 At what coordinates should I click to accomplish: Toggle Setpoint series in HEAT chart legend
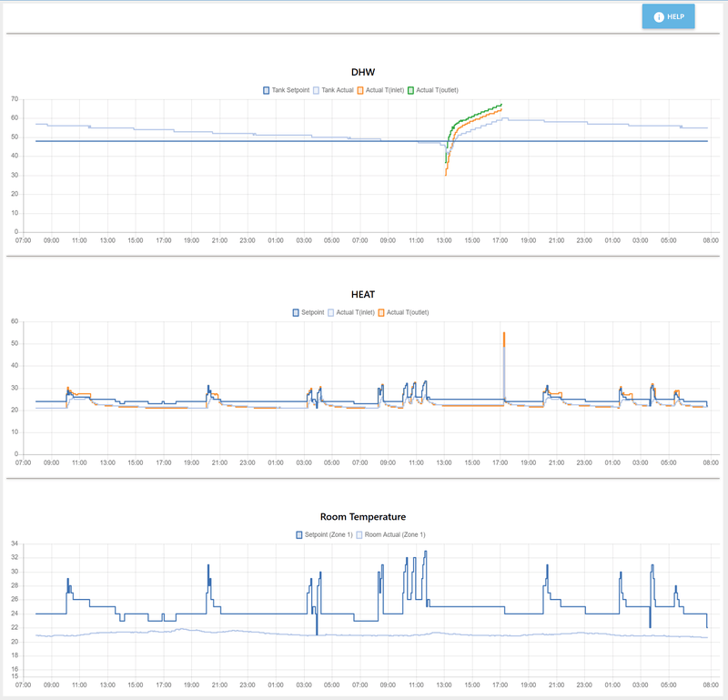click(x=308, y=312)
